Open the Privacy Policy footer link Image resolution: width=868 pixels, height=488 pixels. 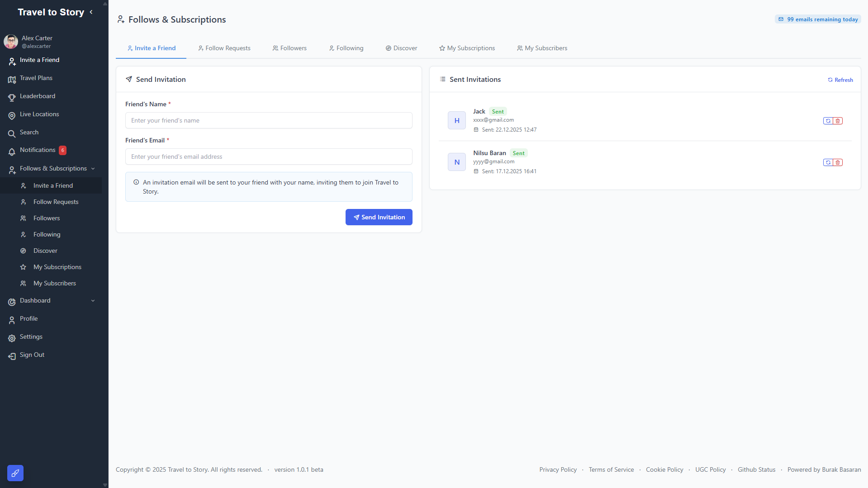558,470
